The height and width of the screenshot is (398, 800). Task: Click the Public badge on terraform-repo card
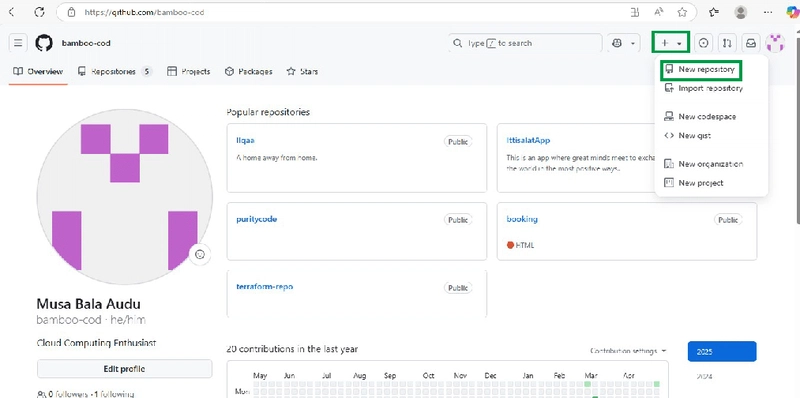(x=458, y=288)
